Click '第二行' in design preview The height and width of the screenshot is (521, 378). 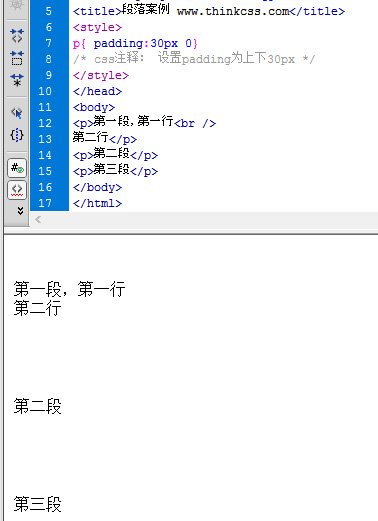click(x=37, y=308)
